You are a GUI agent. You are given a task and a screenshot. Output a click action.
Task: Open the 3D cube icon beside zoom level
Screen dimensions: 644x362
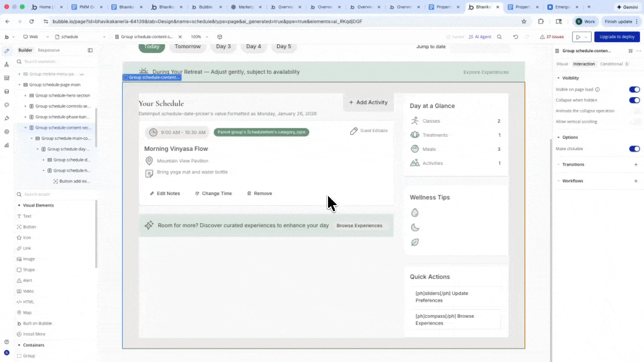coord(219,37)
